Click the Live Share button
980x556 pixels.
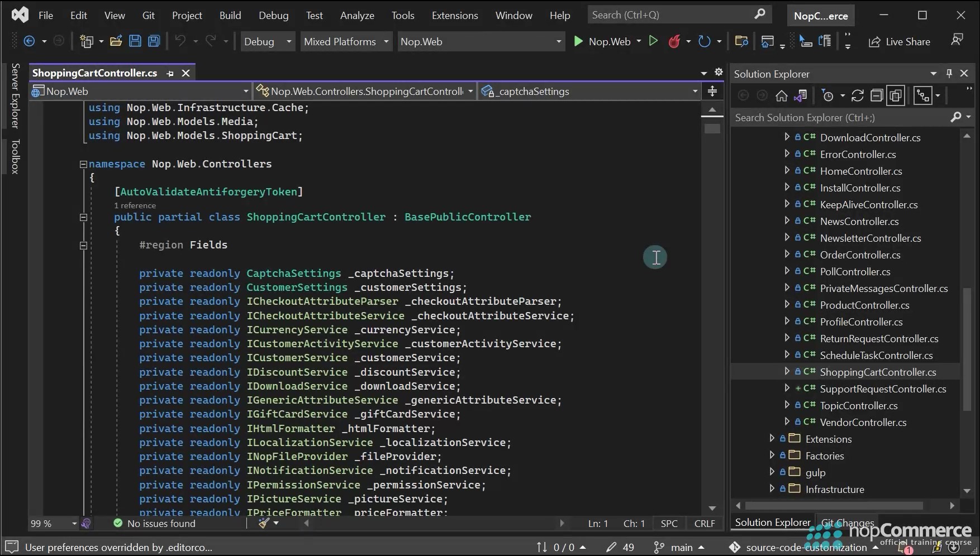[x=900, y=41]
